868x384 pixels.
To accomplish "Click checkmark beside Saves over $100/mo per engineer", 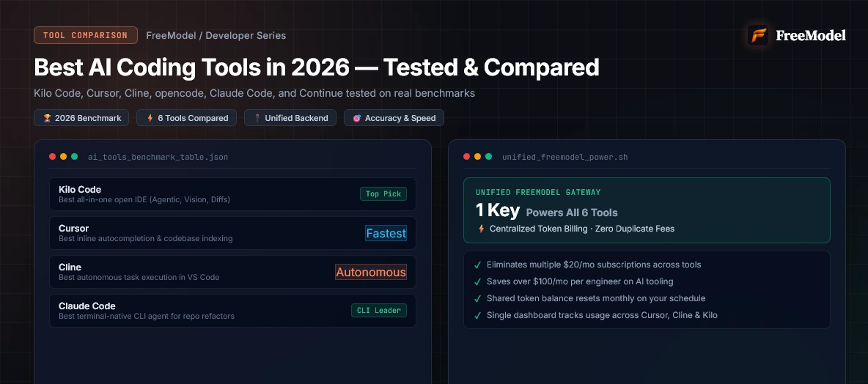I will click(x=477, y=281).
